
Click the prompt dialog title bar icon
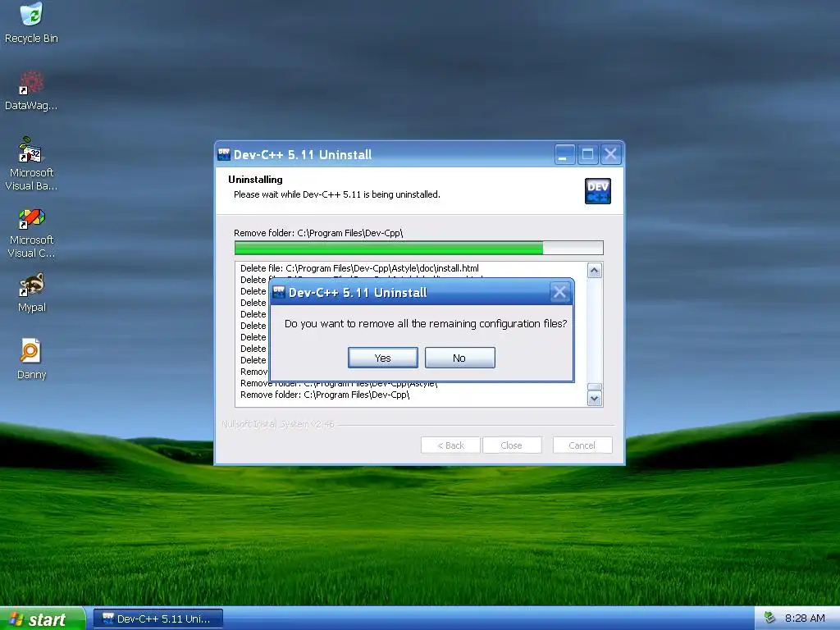tap(279, 292)
